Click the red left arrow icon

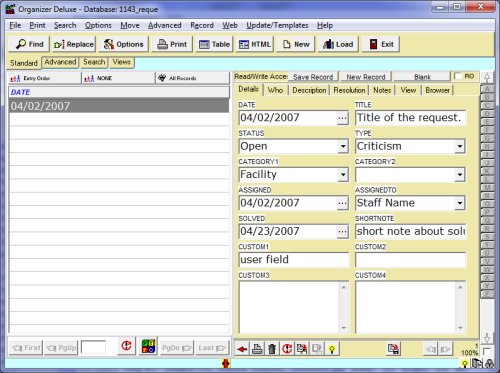[242, 349]
